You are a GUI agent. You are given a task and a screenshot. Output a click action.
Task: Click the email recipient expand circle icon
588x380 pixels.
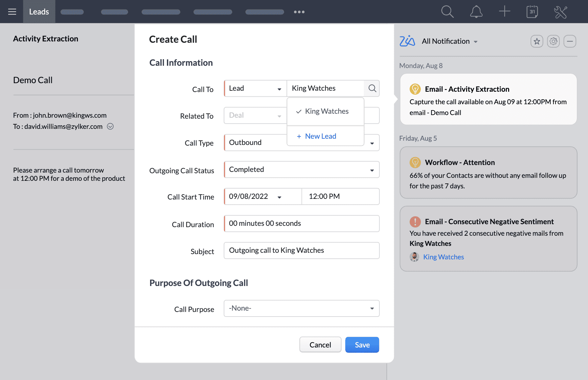click(110, 127)
